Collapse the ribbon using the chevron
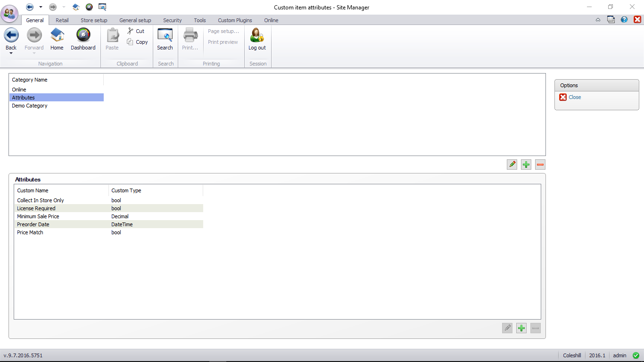 [x=598, y=20]
